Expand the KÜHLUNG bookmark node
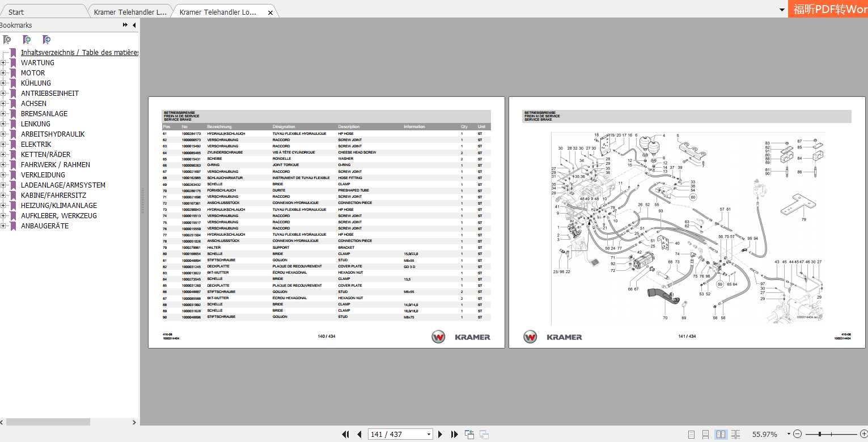 (3, 83)
